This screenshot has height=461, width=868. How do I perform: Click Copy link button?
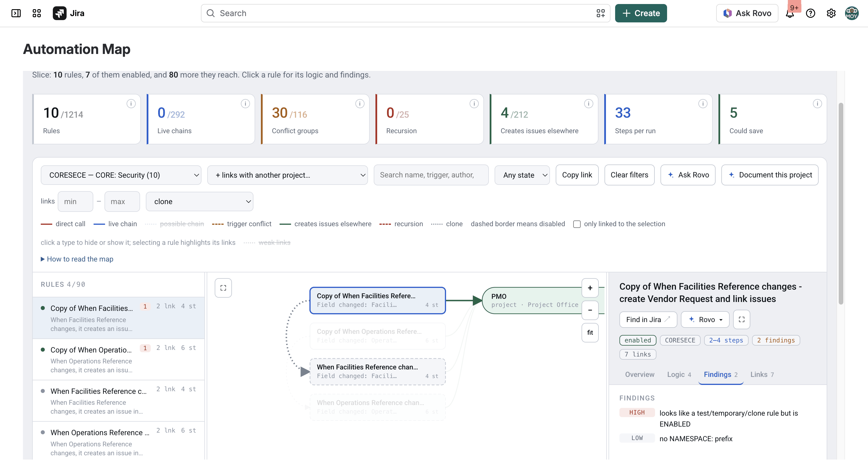tap(577, 175)
